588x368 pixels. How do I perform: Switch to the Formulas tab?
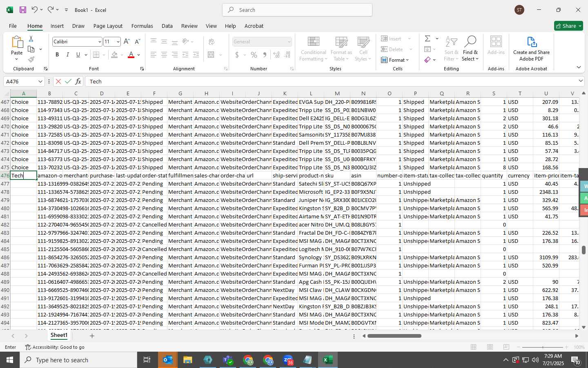tap(142, 26)
